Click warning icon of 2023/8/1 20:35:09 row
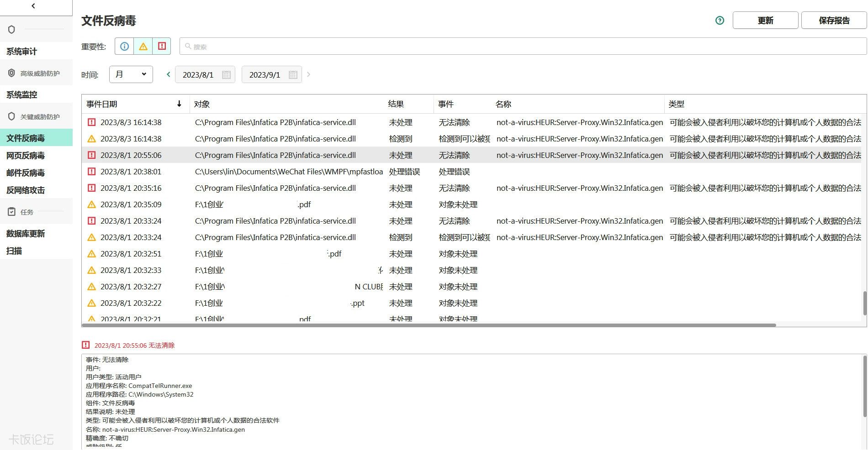Screen dimensions: 868x450 coord(91,204)
